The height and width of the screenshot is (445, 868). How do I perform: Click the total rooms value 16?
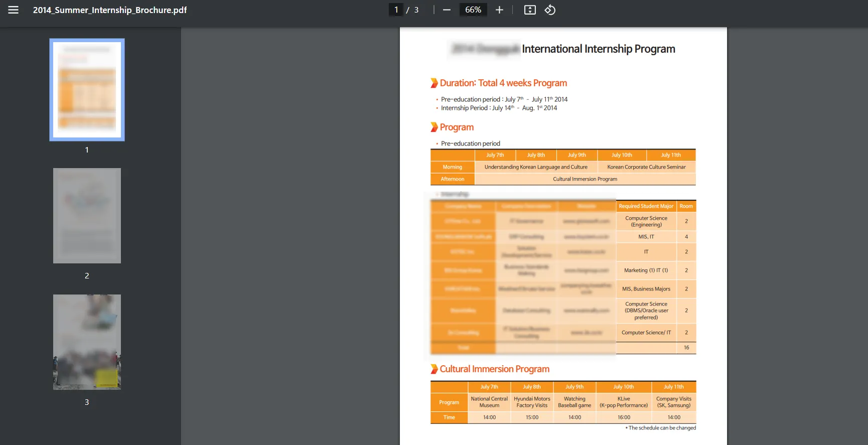pos(686,348)
